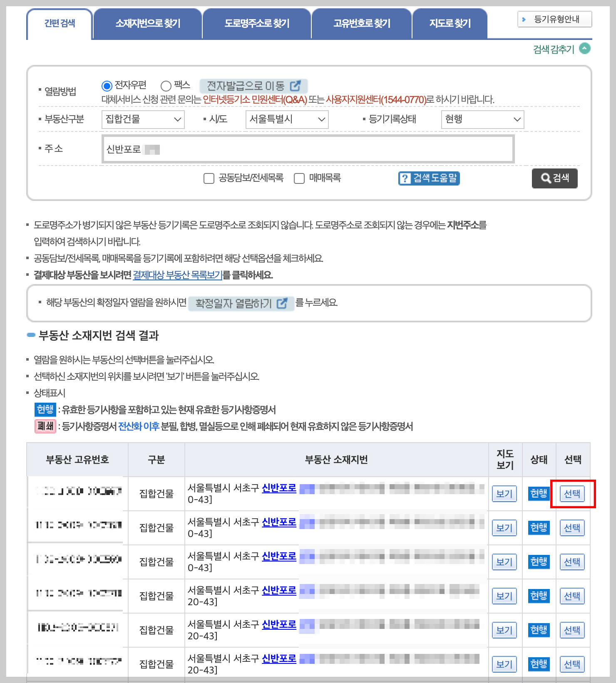
Task: Click 전산화 이후 link in 폐쇄 description
Action: 139,426
